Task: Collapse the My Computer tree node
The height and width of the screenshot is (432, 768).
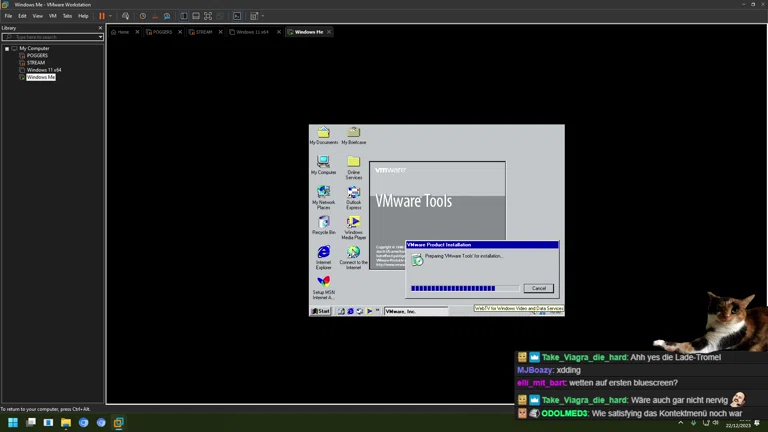Action: [7, 48]
